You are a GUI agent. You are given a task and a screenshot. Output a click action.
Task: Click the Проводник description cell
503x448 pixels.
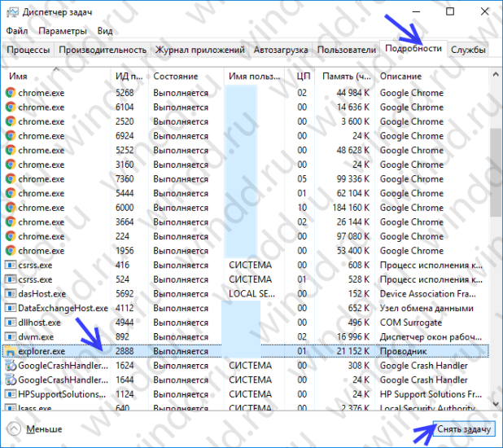tap(403, 351)
